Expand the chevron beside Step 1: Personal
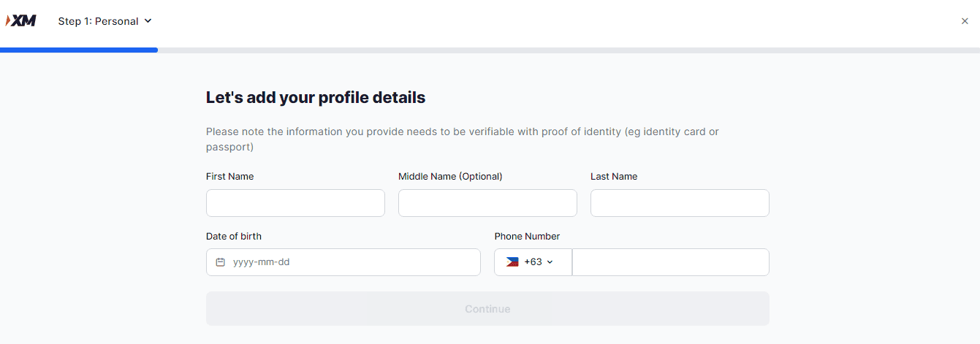This screenshot has height=344, width=980. 148,21
